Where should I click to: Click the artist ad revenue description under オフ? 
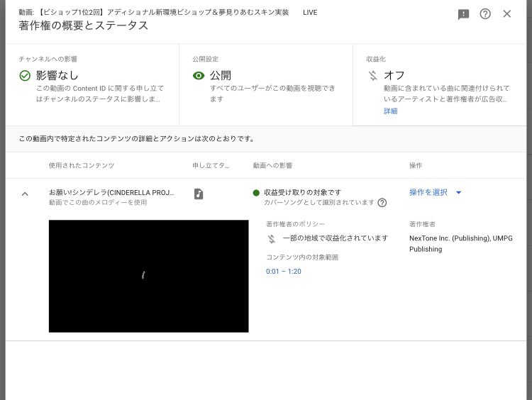coord(446,94)
